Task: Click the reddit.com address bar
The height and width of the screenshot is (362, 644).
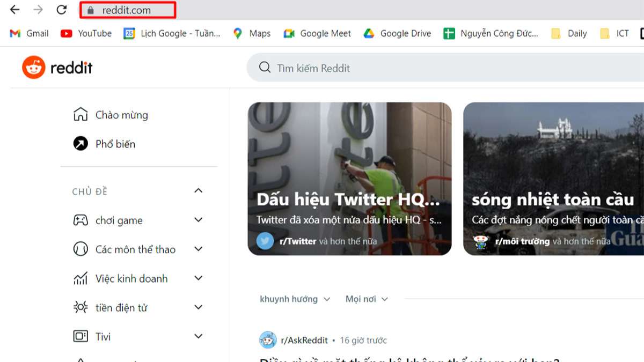Action: click(x=127, y=10)
